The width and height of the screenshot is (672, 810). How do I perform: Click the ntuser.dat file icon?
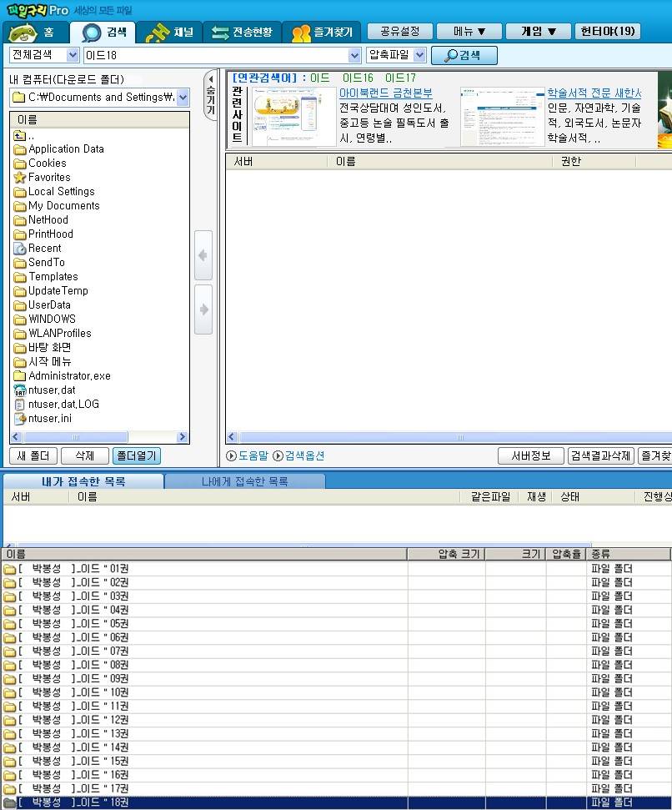coord(20,390)
